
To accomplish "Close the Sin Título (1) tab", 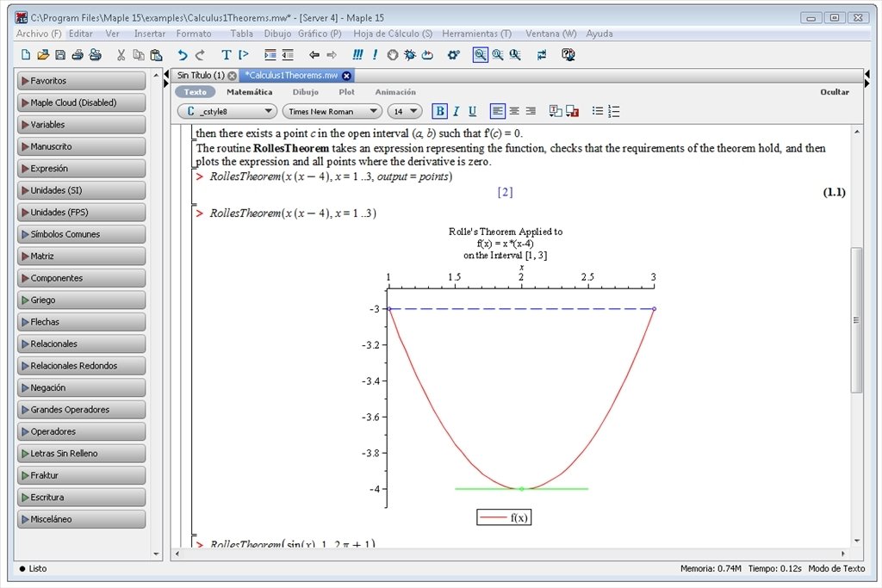I will pos(232,75).
